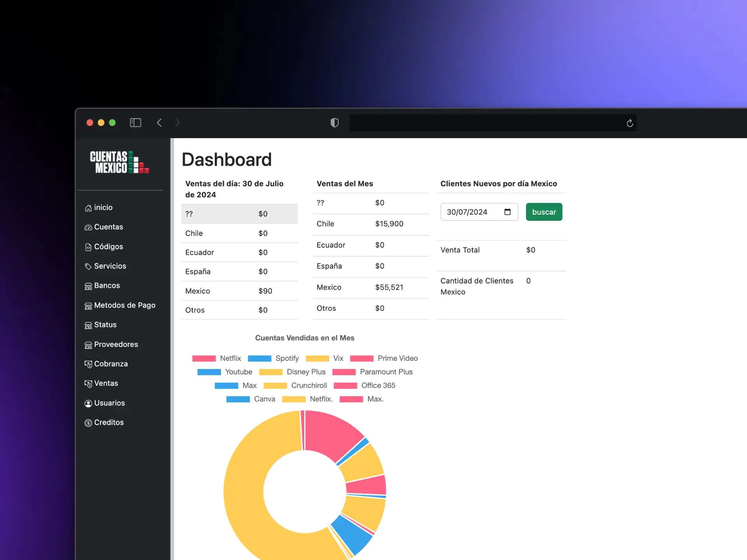
Task: Open the Códigos menu item
Action: click(x=104, y=247)
